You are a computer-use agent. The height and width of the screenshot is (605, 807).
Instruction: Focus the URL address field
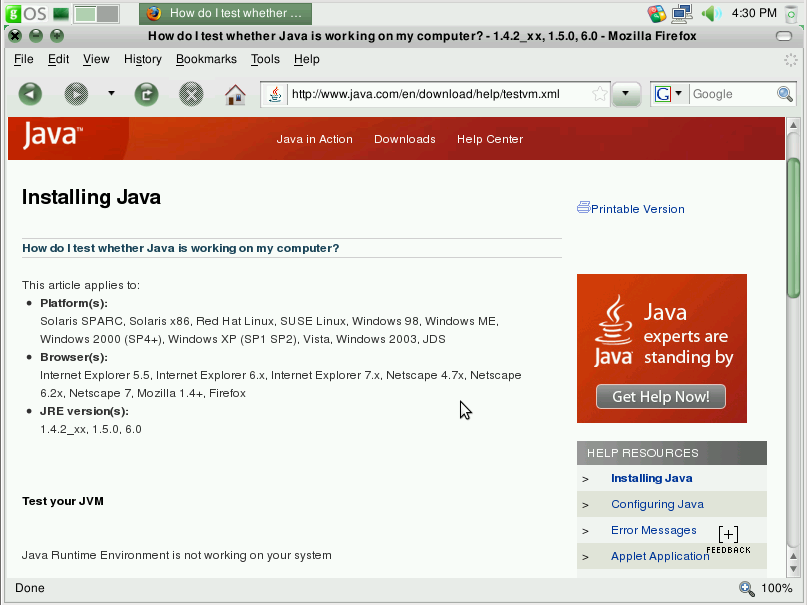437,94
